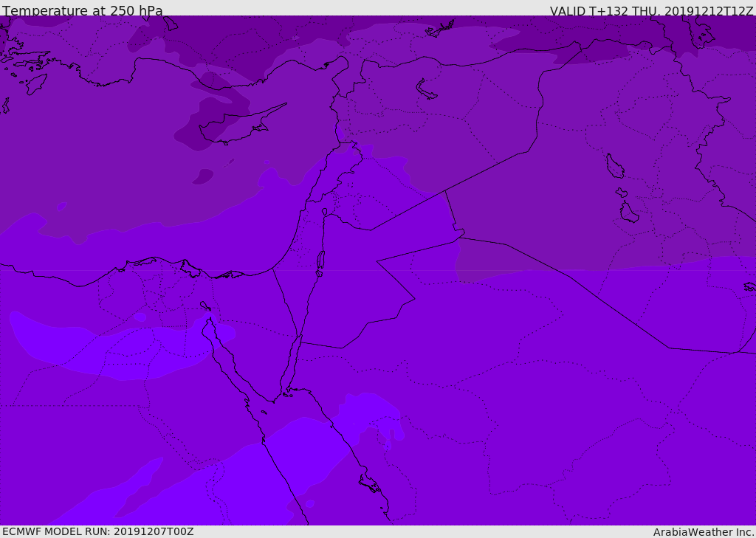Image resolution: width=756 pixels, height=538 pixels.
Task: Click the 'VALID T+132 THU. 20191212T12Z' label
Action: click(651, 11)
